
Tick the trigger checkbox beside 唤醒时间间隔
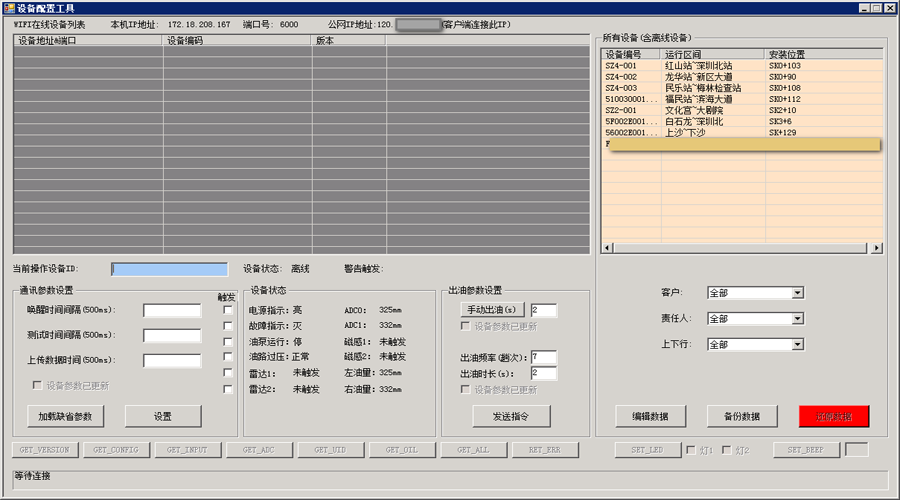(228, 310)
